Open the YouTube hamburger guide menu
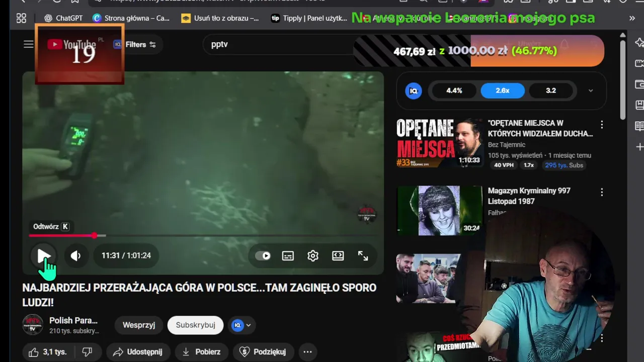The image size is (644, 362). point(29,44)
